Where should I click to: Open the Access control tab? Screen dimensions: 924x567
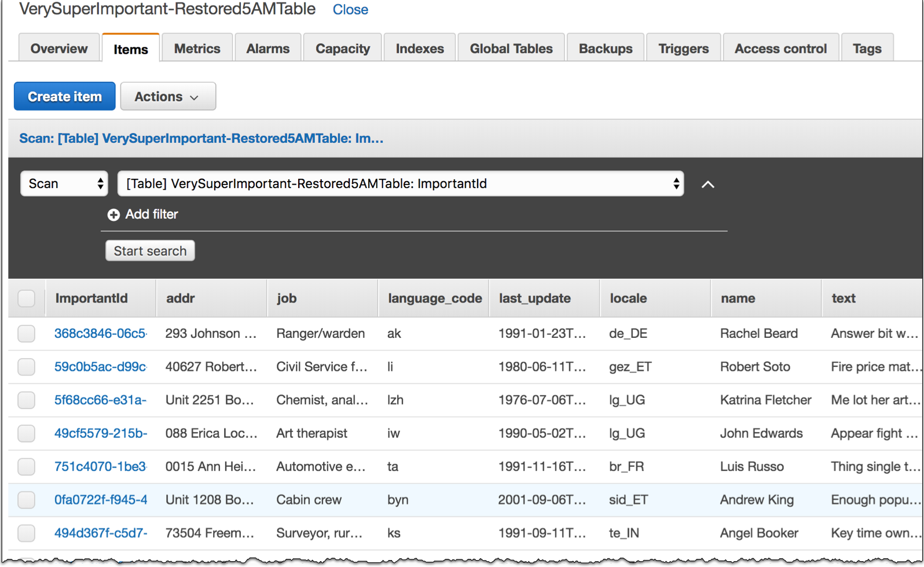[780, 49]
